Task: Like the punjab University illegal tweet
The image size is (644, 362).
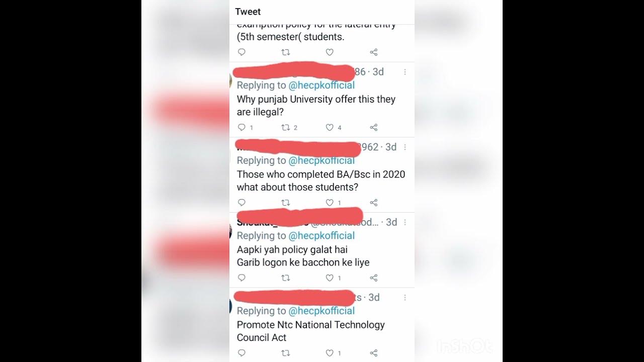Action: coord(330,127)
